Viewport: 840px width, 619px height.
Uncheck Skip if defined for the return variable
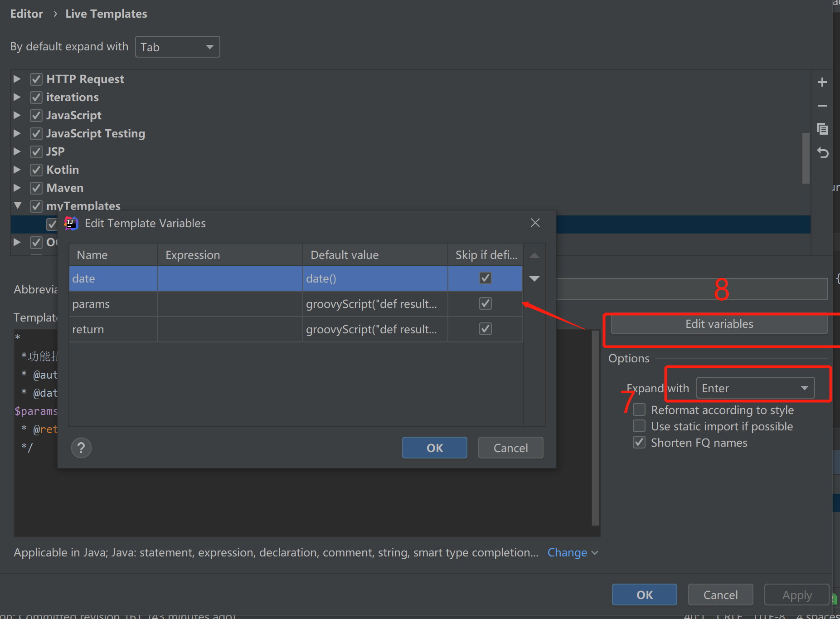[485, 329]
